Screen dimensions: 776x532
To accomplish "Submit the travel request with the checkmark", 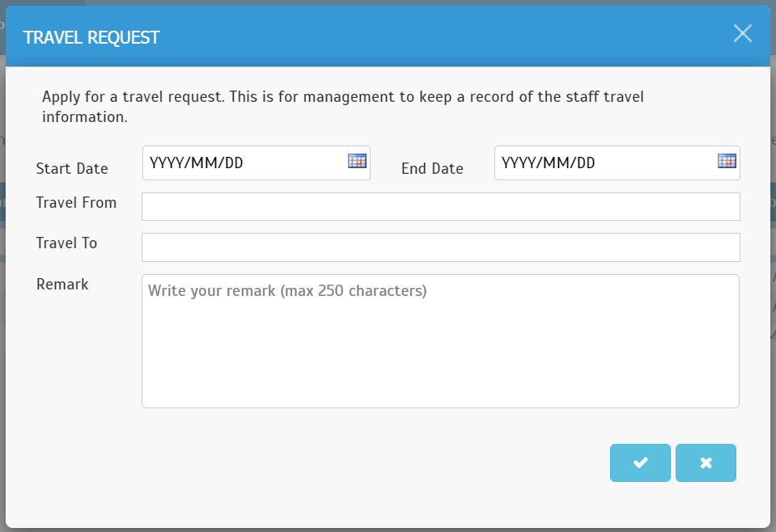I will (x=640, y=462).
